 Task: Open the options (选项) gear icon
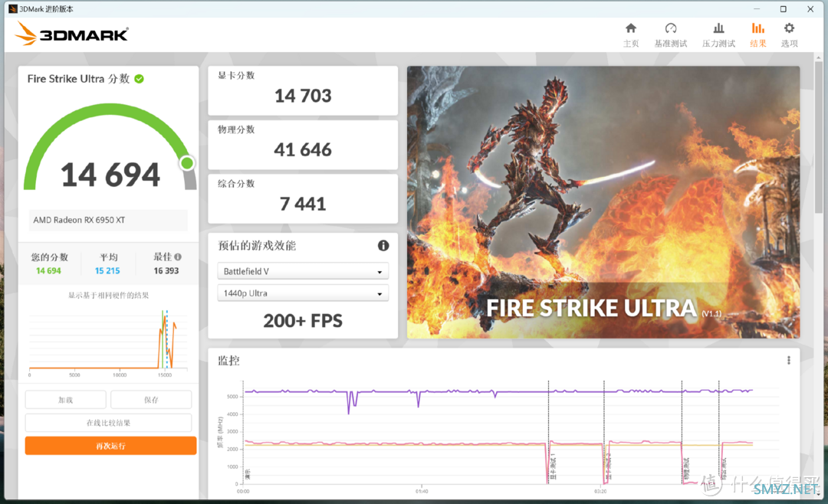[789, 28]
